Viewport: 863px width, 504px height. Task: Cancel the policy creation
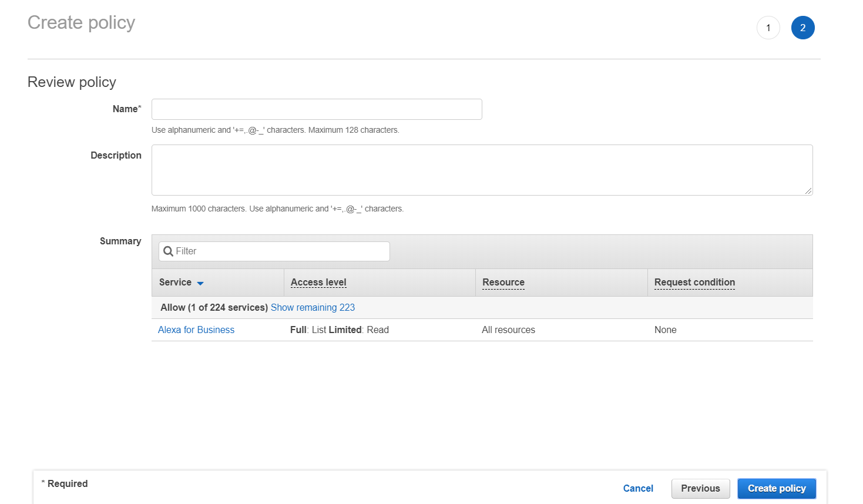tap(638, 489)
